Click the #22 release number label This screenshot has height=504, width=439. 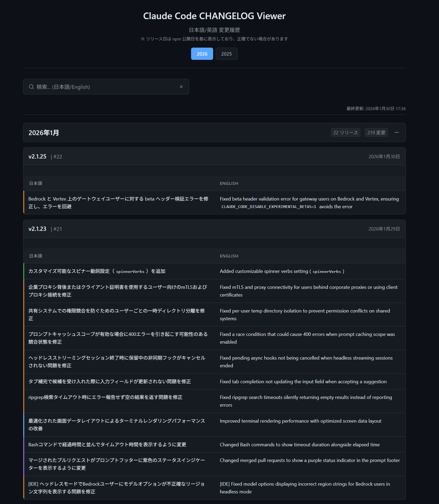[x=58, y=157]
